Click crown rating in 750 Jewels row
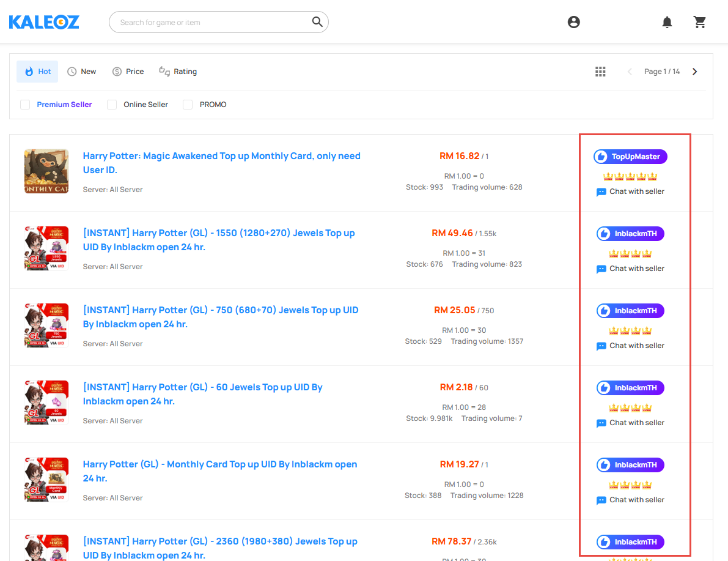Viewport: 728px width, 561px height. pos(630,330)
